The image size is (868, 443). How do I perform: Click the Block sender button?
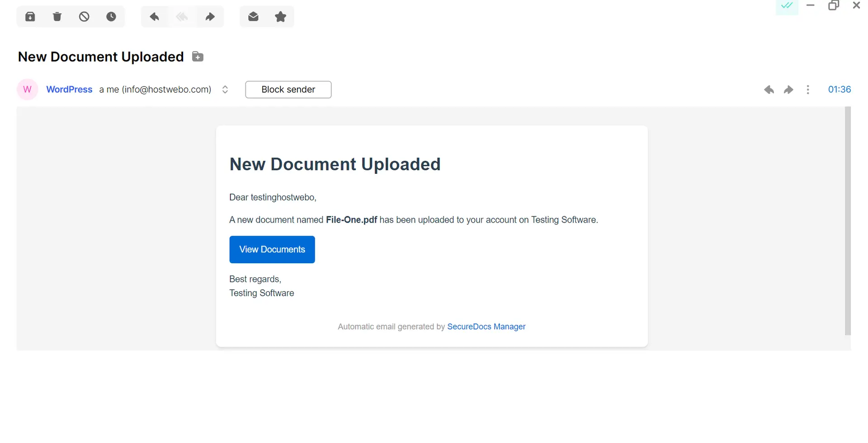[288, 89]
